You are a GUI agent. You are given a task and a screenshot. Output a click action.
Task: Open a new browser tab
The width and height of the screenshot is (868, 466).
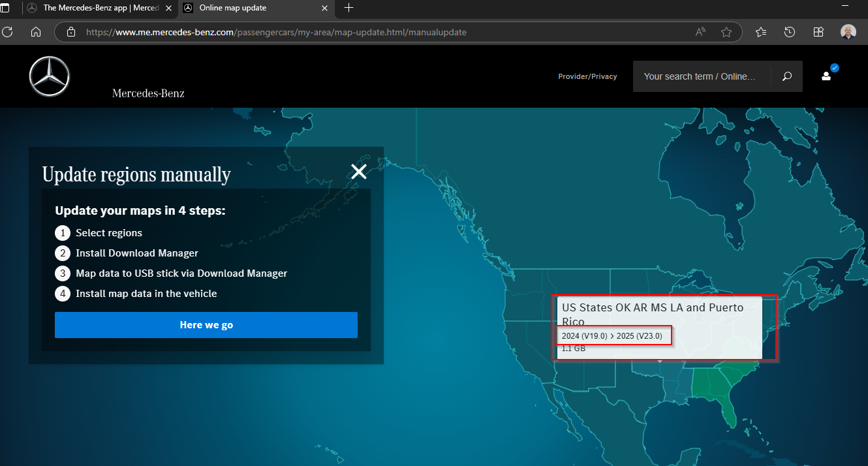click(349, 8)
